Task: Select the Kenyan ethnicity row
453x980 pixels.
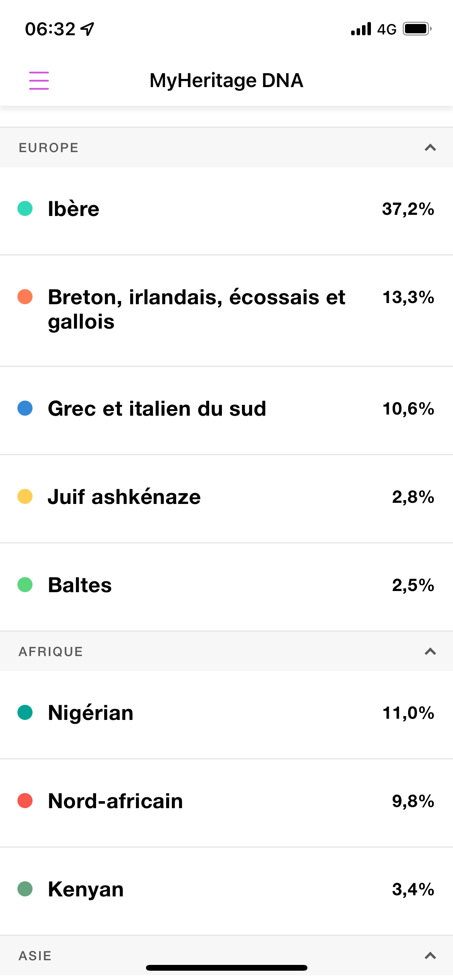Action: tap(226, 891)
